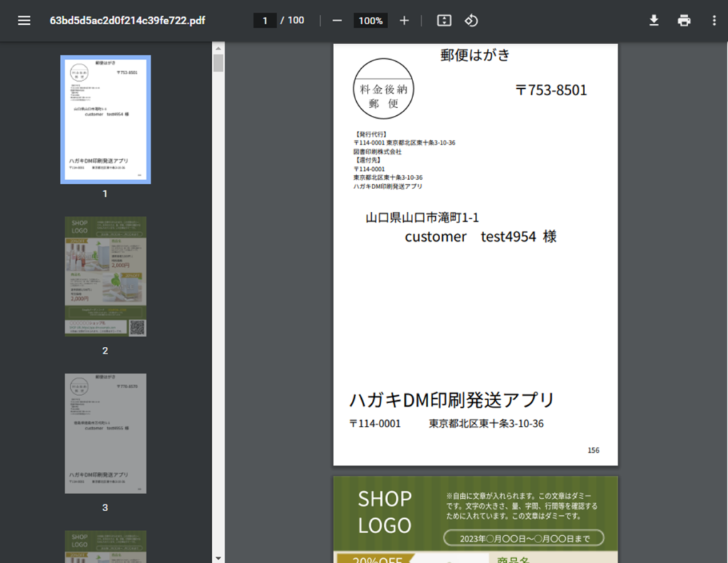The height and width of the screenshot is (563, 728).
Task: Toggle the sidebar with the hamburger menu icon
Action: coord(24,21)
